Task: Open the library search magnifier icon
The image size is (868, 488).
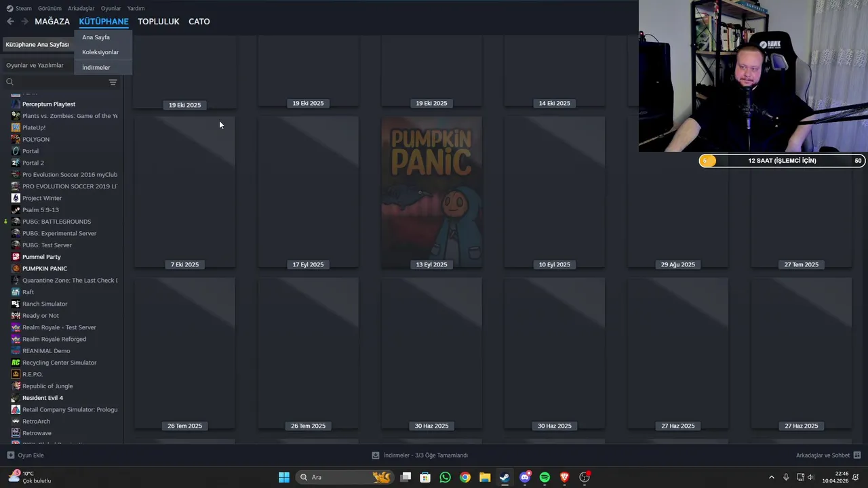Action: pyautogui.click(x=9, y=82)
